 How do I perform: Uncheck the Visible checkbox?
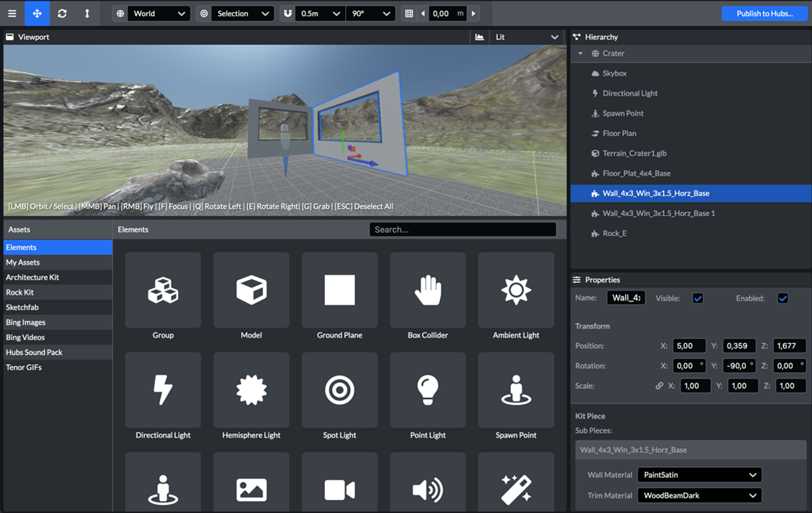point(698,298)
